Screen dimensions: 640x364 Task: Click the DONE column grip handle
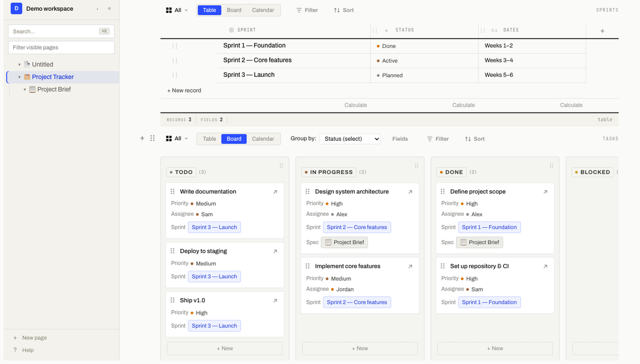click(551, 166)
